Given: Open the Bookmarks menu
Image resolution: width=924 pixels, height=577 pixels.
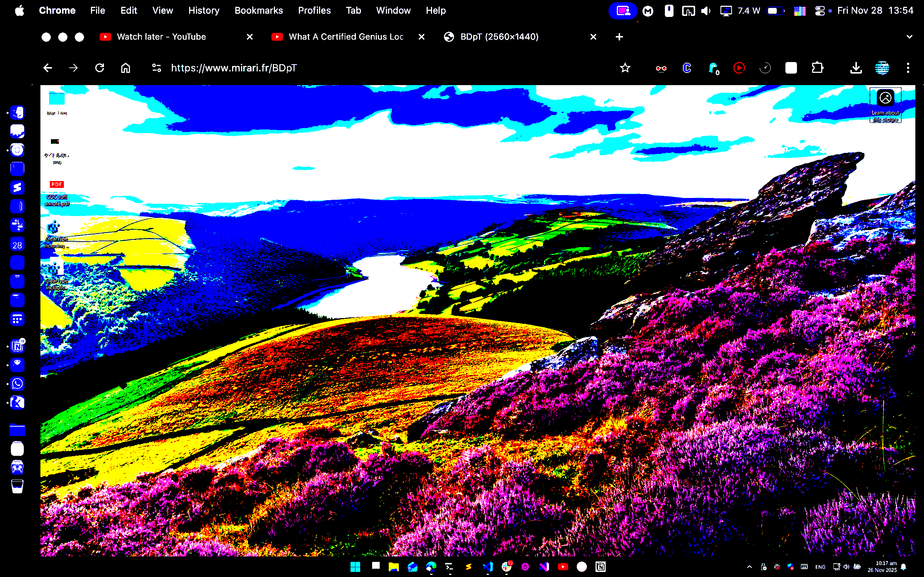Looking at the screenshot, I should (258, 11).
